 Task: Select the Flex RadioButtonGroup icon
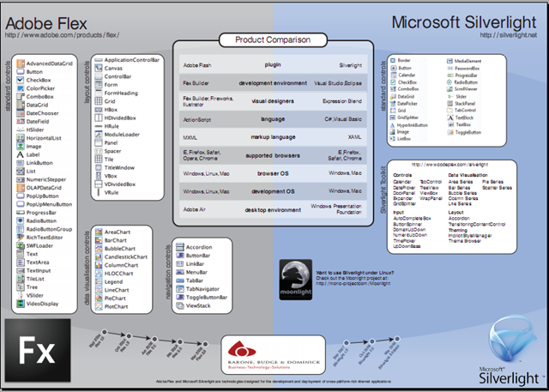pyautogui.click(x=21, y=229)
